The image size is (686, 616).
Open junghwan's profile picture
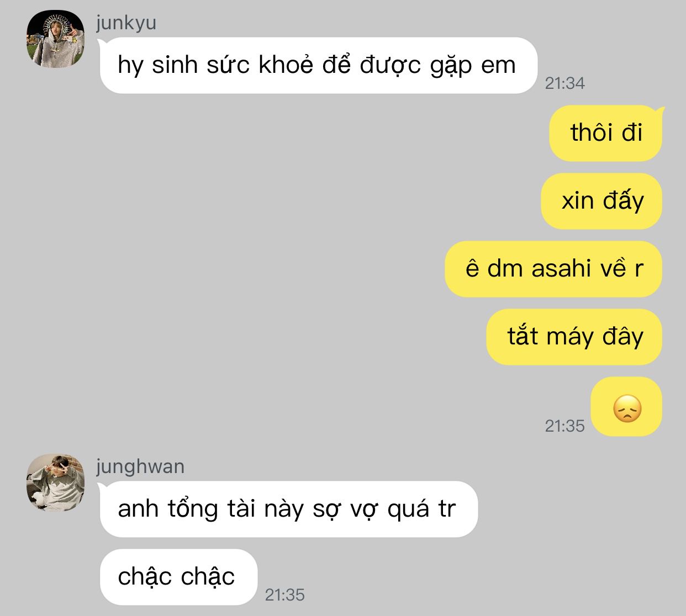pyautogui.click(x=55, y=483)
